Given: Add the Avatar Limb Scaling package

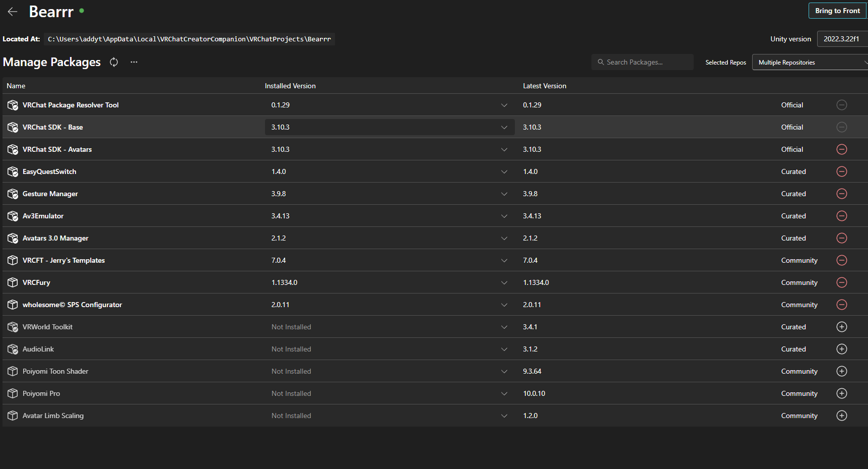Looking at the screenshot, I should pyautogui.click(x=841, y=416).
